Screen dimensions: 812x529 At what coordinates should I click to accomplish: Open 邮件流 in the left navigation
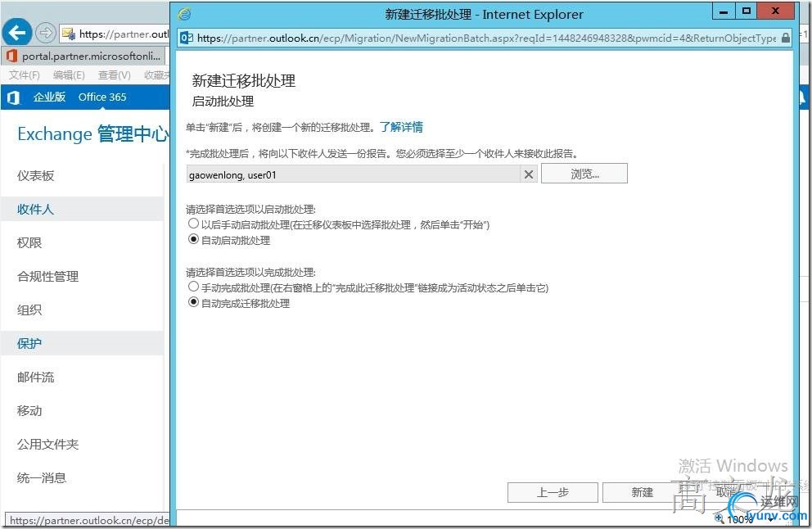pyautogui.click(x=35, y=378)
